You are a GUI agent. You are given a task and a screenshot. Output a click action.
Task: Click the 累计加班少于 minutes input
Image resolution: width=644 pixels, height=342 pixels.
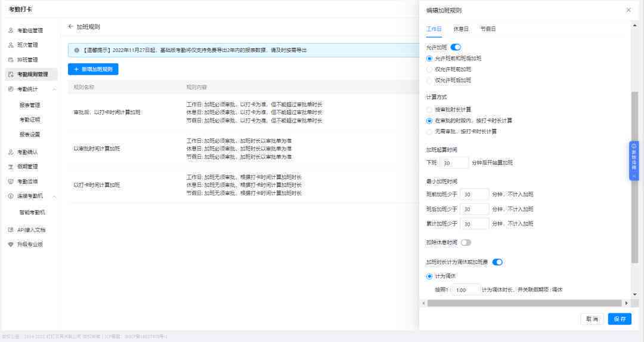(x=475, y=224)
